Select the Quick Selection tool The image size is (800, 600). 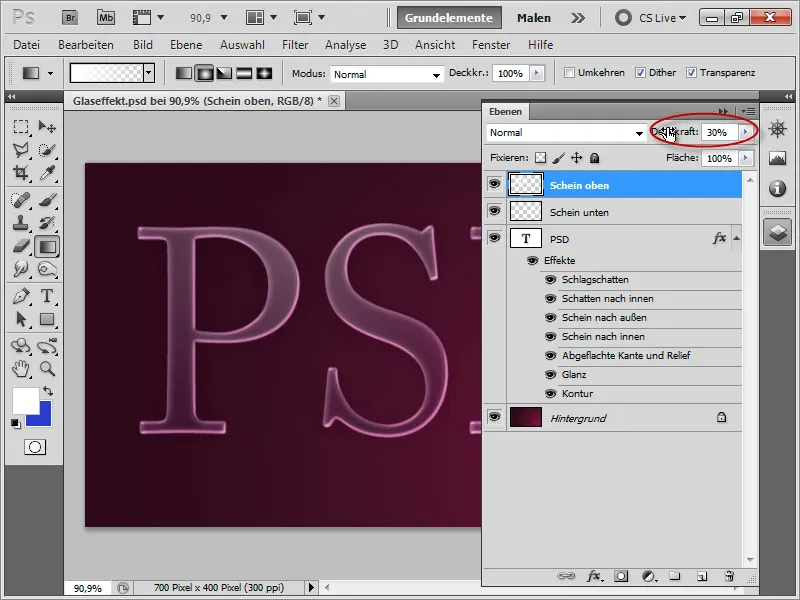[x=47, y=150]
